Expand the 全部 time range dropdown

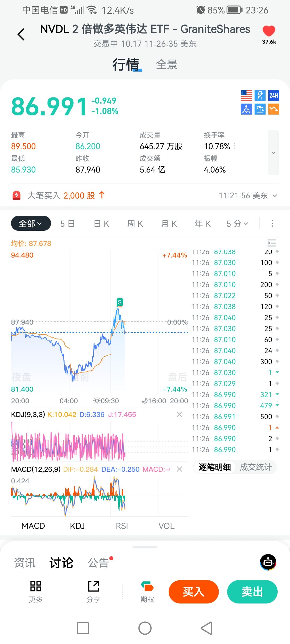point(31,223)
